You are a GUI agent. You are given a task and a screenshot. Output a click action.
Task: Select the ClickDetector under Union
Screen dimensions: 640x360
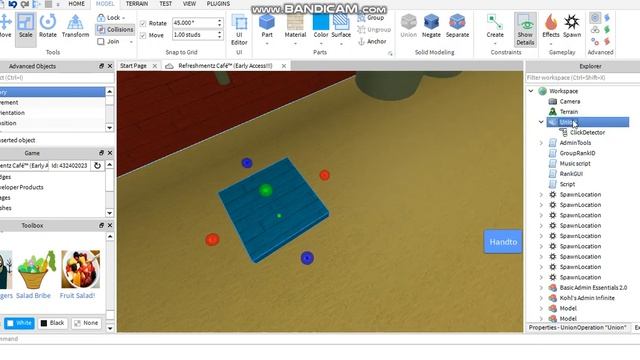click(587, 132)
